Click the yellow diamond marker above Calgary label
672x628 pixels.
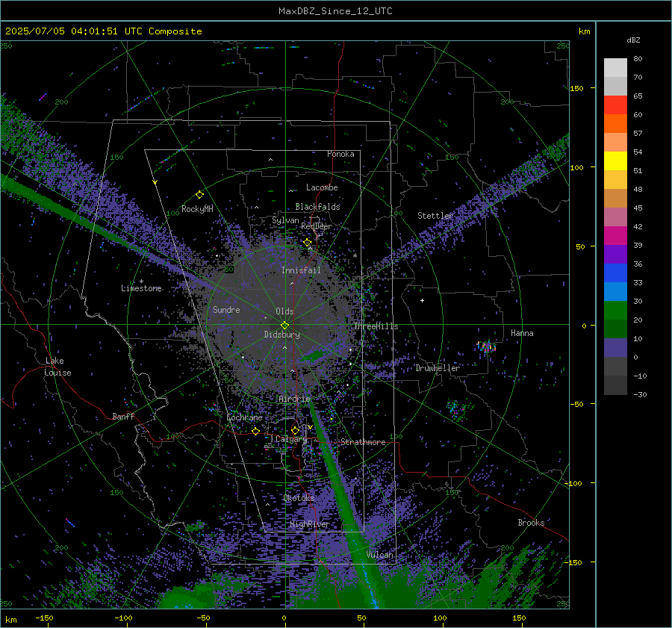click(x=295, y=430)
